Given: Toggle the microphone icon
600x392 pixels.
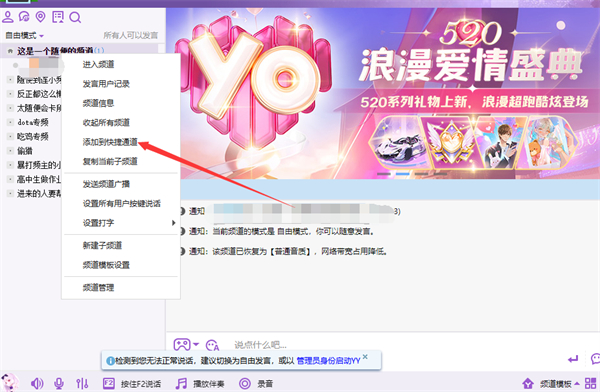Looking at the screenshot, I should (x=59, y=383).
